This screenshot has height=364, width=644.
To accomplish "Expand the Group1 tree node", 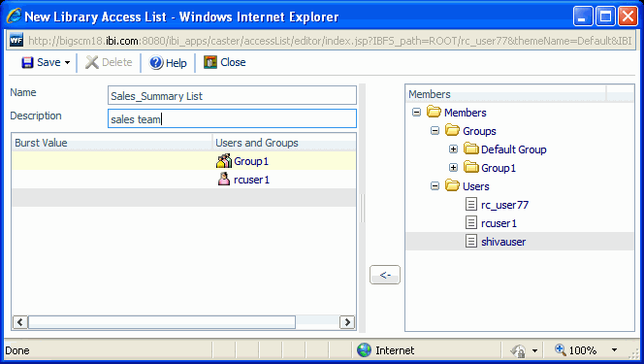I will tap(454, 167).
